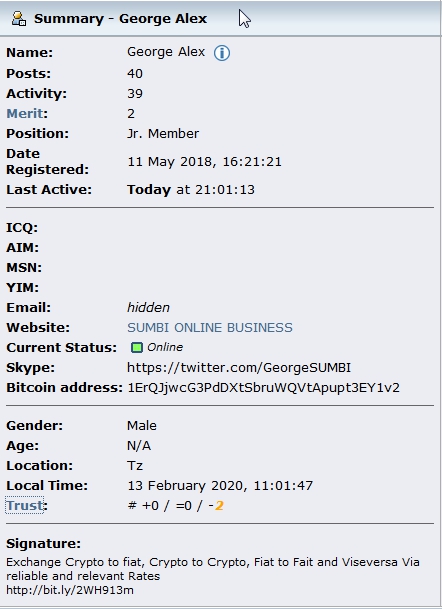Click the signature exchange description text

[x=213, y=569]
